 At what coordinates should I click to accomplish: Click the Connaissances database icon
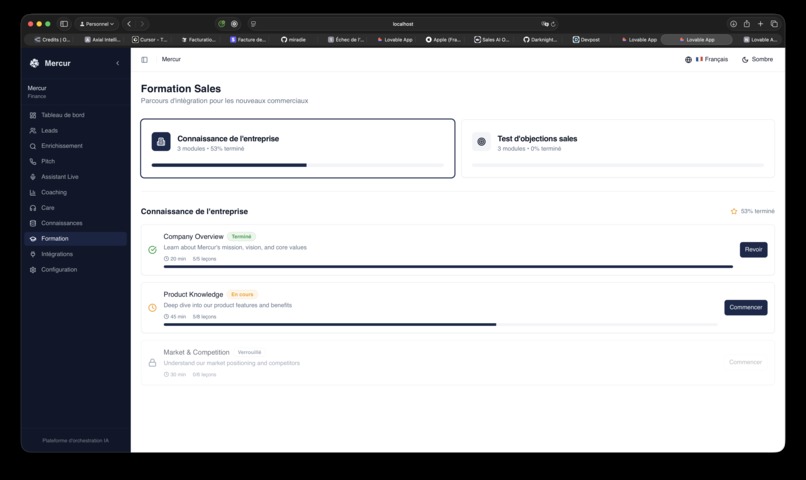(x=33, y=224)
